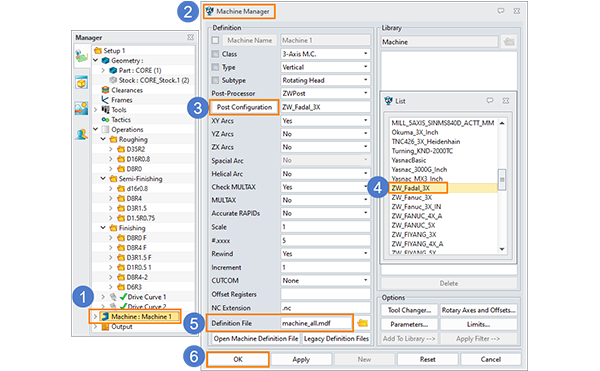The image size is (600, 371).
Task: Click the Drive Curve 1 green checkmark
Action: click(x=123, y=297)
